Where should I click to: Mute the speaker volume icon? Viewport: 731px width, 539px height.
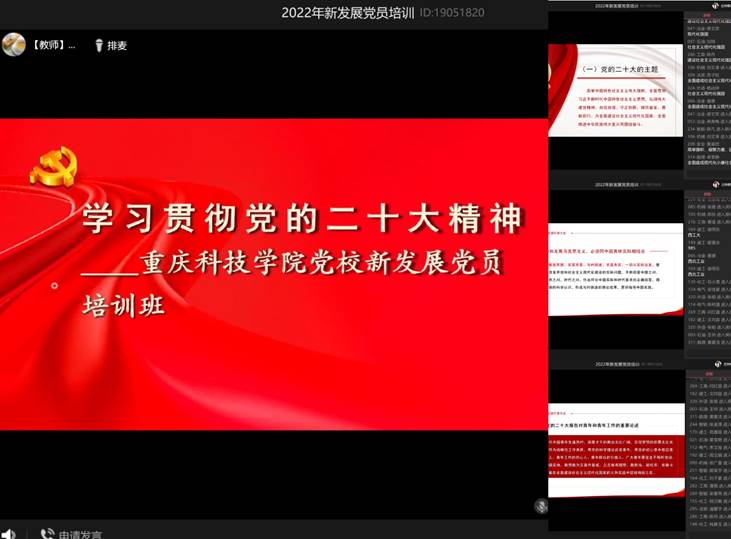(8, 534)
